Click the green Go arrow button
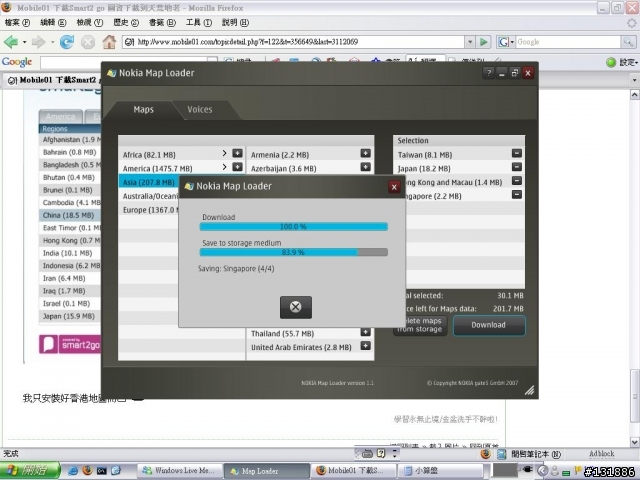The height and width of the screenshot is (480, 640). (x=484, y=42)
